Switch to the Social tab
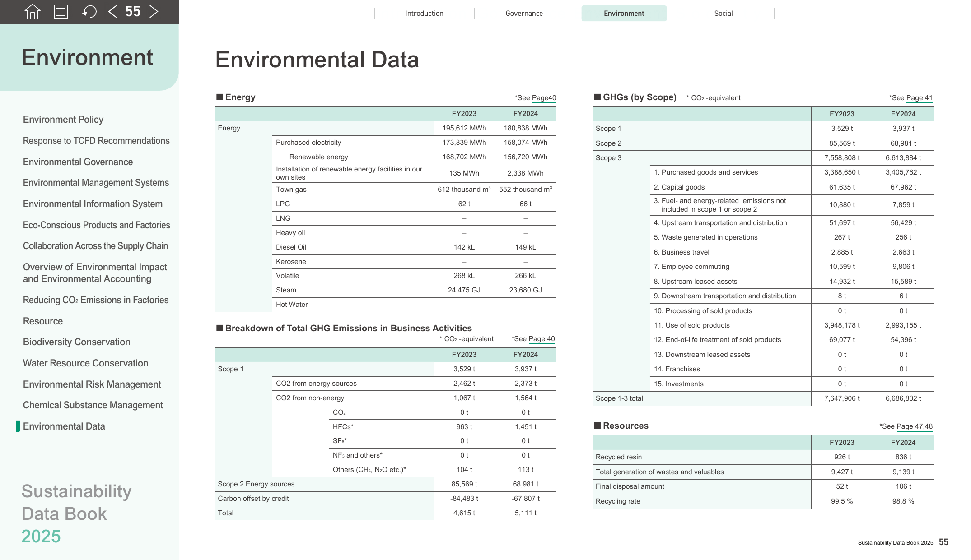Image resolution: width=971 pixels, height=560 pixels. (724, 14)
